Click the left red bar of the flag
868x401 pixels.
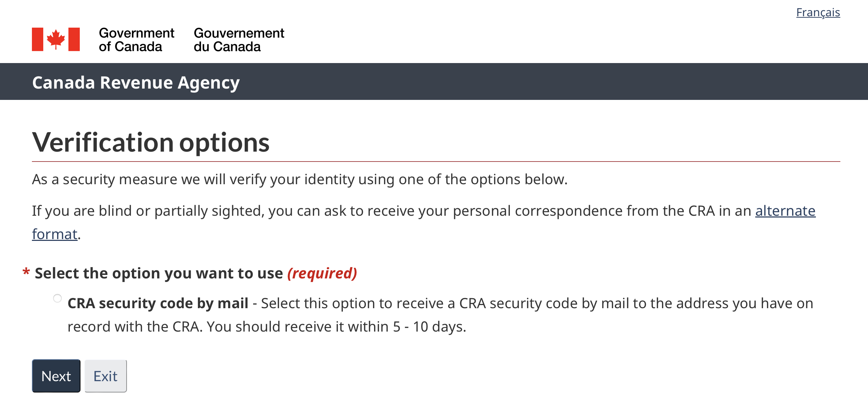click(x=37, y=39)
